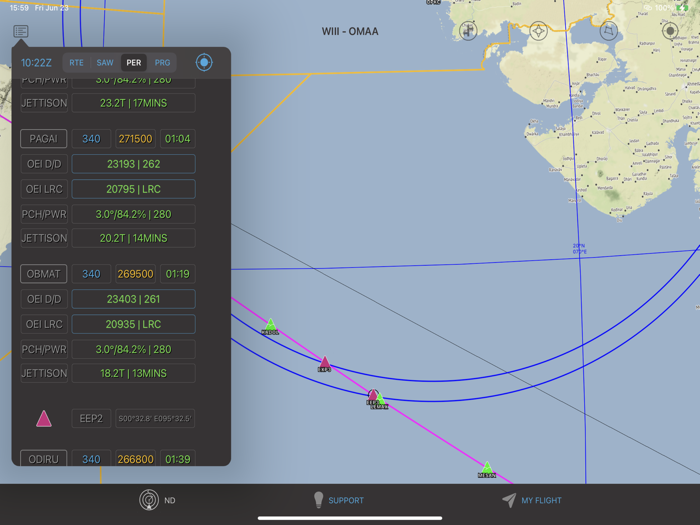
Task: Tap OBMAT flight level 340 field
Action: pos(91,274)
